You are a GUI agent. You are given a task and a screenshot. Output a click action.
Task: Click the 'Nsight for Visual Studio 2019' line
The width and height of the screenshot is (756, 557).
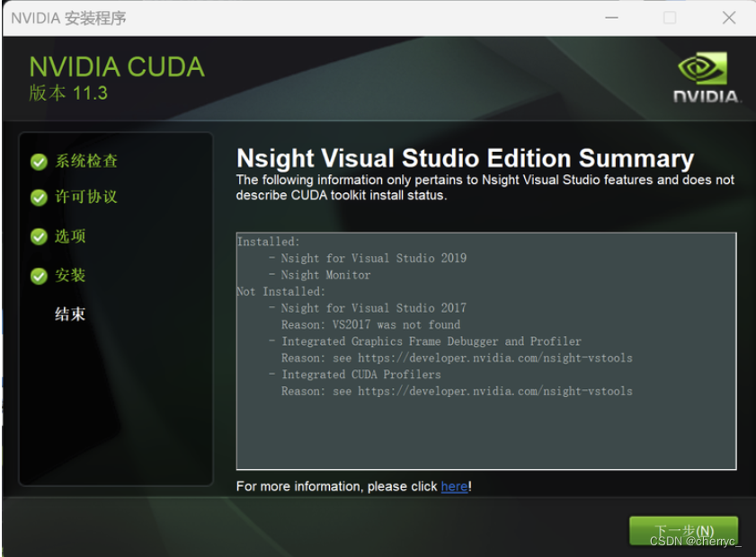[368, 258]
